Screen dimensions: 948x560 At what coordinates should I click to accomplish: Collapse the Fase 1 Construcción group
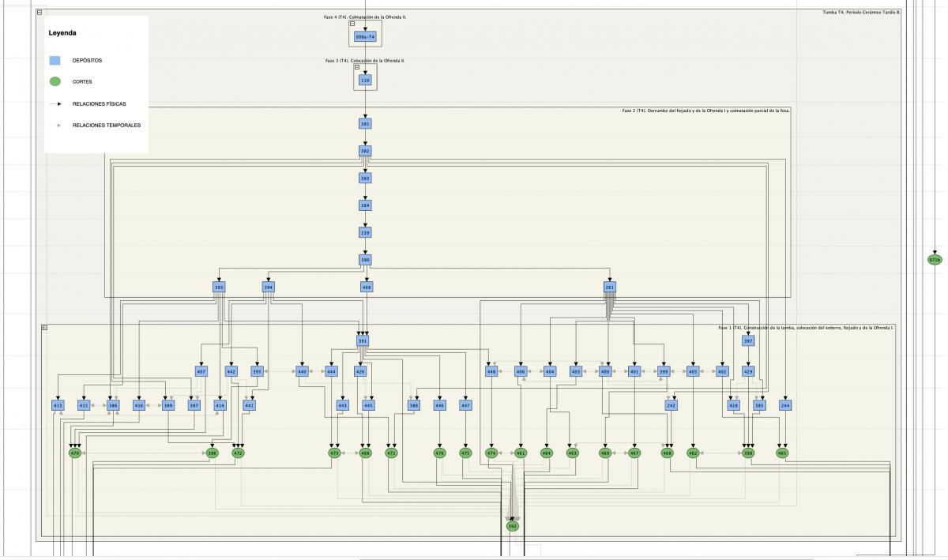point(45,327)
